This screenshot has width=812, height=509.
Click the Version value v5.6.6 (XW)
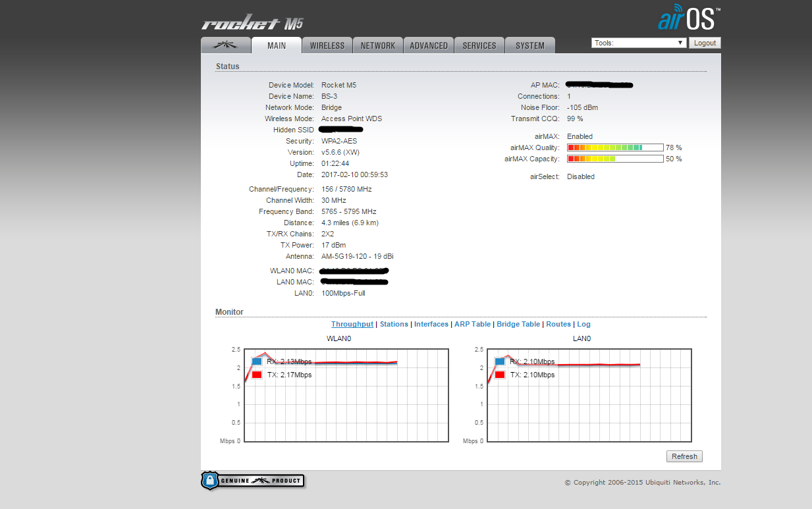pos(340,152)
